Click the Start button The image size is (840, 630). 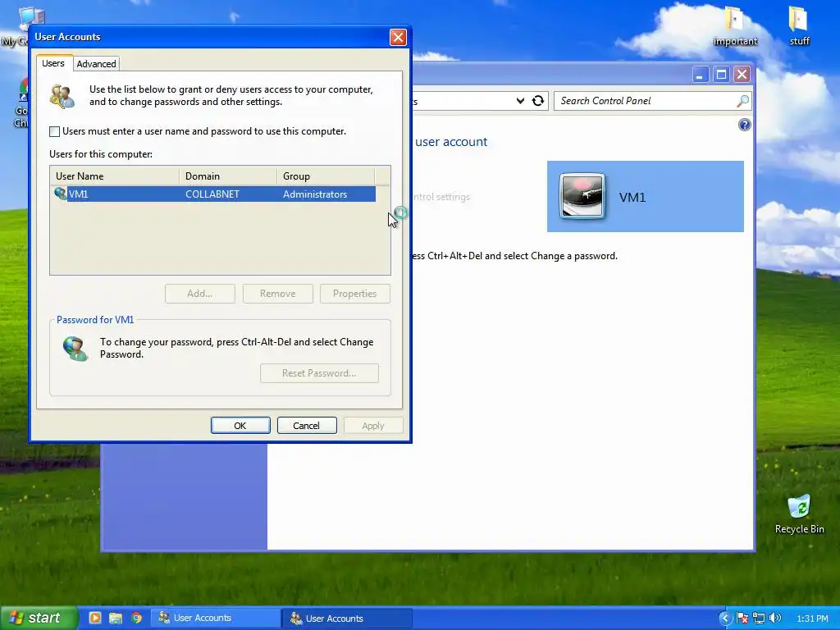pyautogui.click(x=39, y=618)
